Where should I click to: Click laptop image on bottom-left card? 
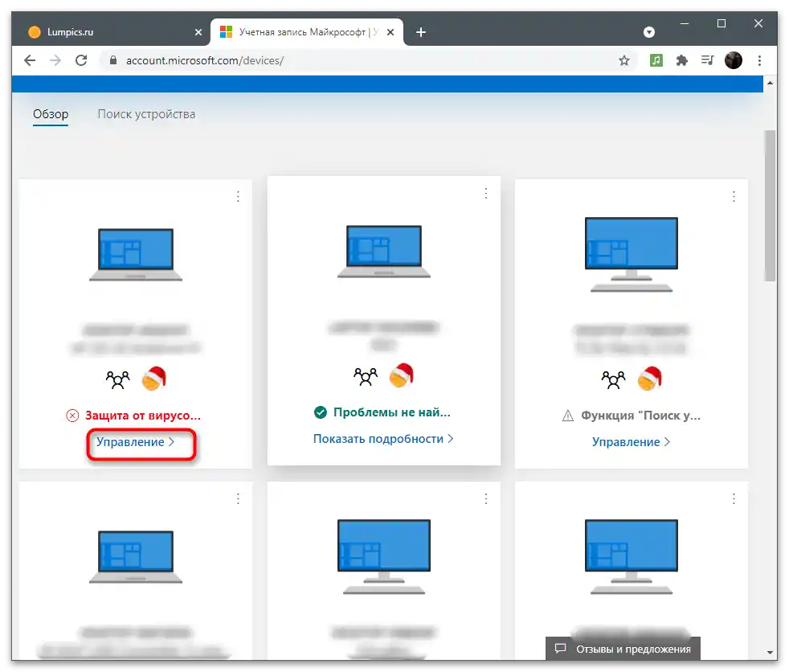point(135,556)
